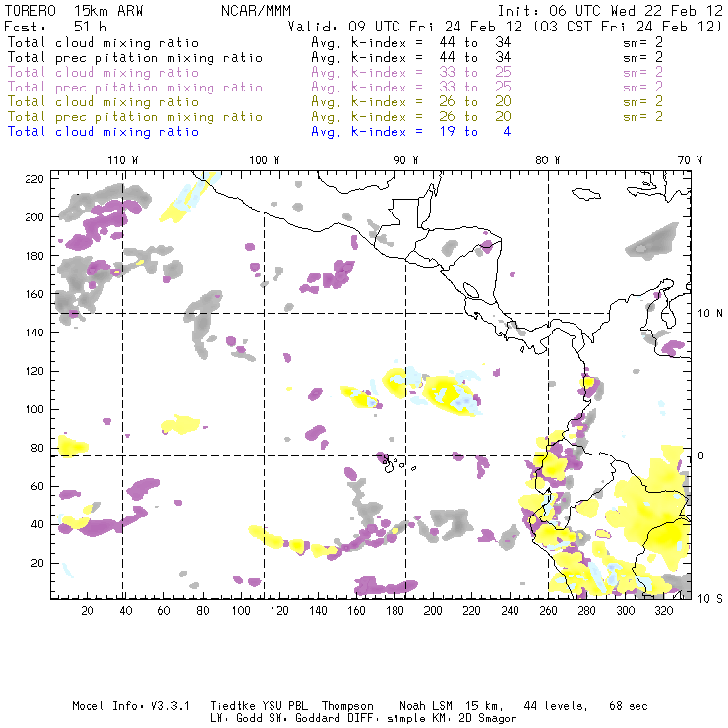Click the "100" label on the vertical axis

[x=34, y=409]
